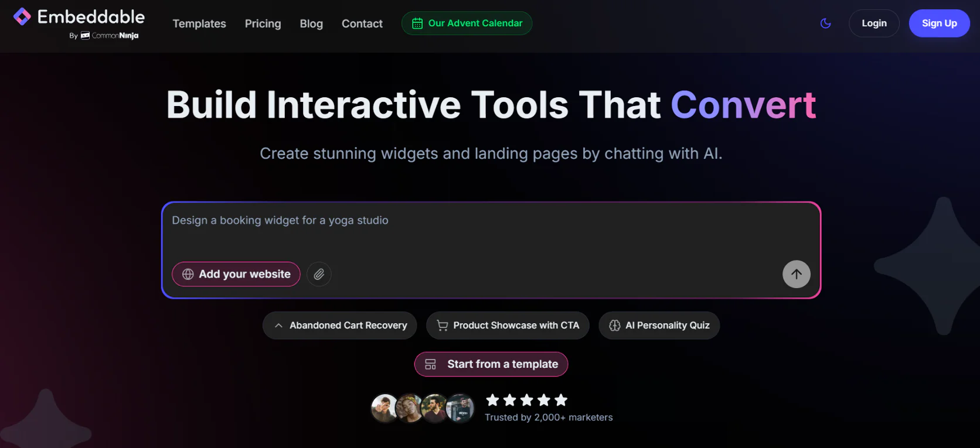This screenshot has width=980, height=448.
Task: Go to the Pricing page
Action: click(263, 23)
